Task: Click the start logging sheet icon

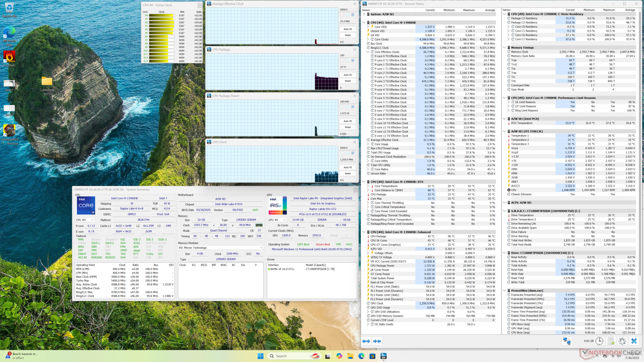Action: click(x=611, y=341)
